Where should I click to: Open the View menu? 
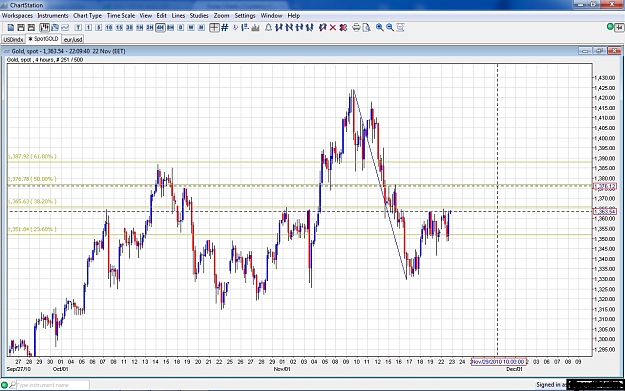point(145,16)
